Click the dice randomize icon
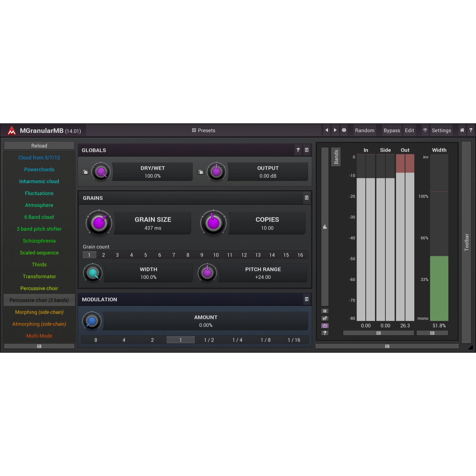Screen dimensions: 476x476 point(344,130)
